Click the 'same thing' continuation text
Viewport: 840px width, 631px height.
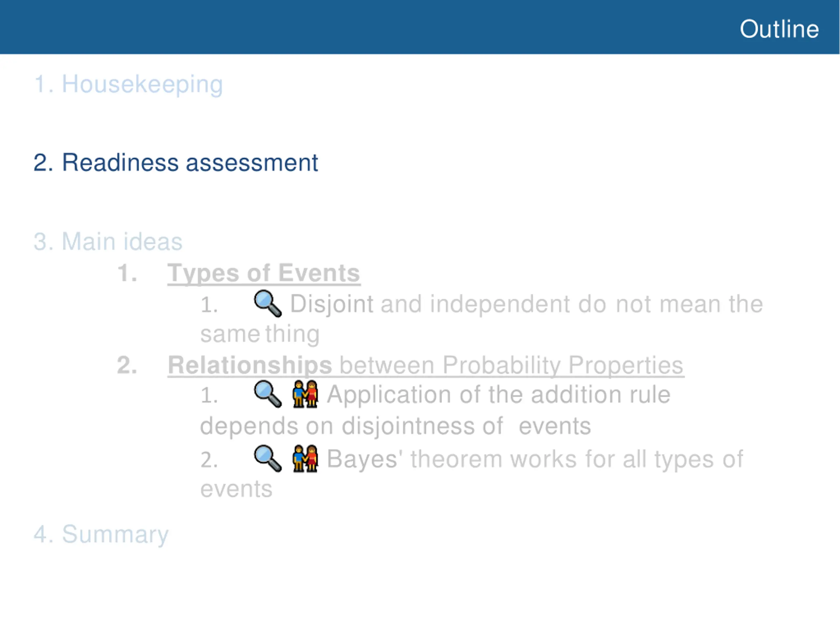click(260, 334)
